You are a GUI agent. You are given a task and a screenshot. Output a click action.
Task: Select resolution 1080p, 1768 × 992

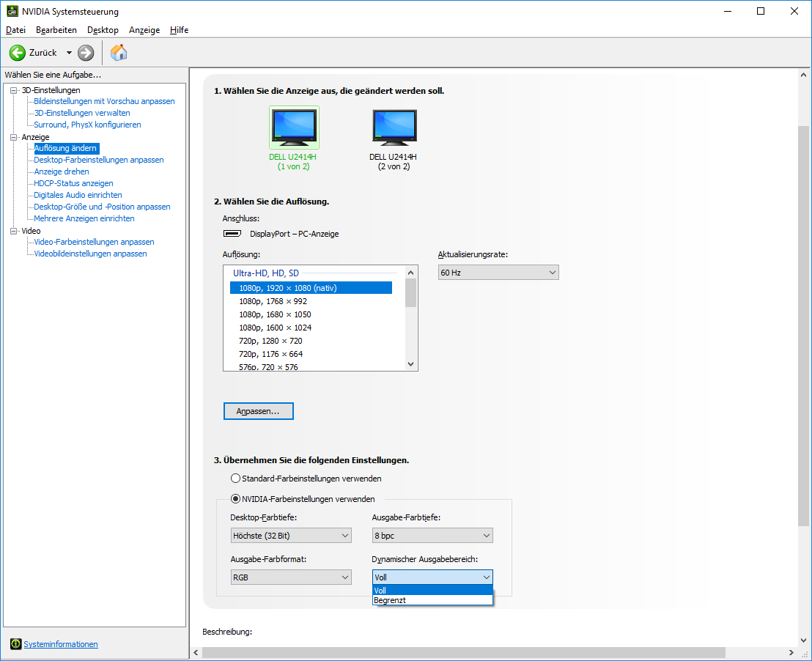coord(311,301)
